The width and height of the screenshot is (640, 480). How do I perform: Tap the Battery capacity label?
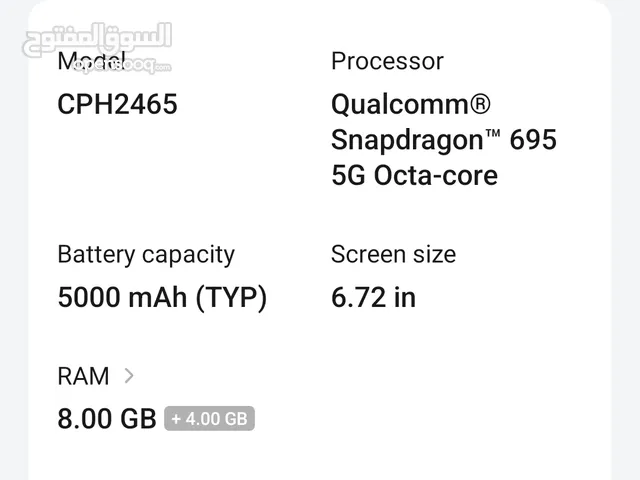[x=146, y=255]
